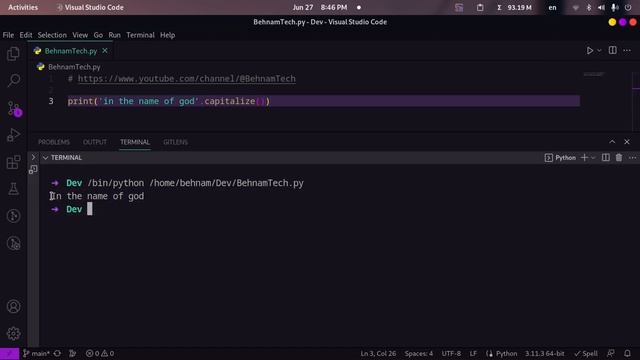The width and height of the screenshot is (640, 360).
Task: Select the Python terminal profile label
Action: pyautogui.click(x=560, y=158)
